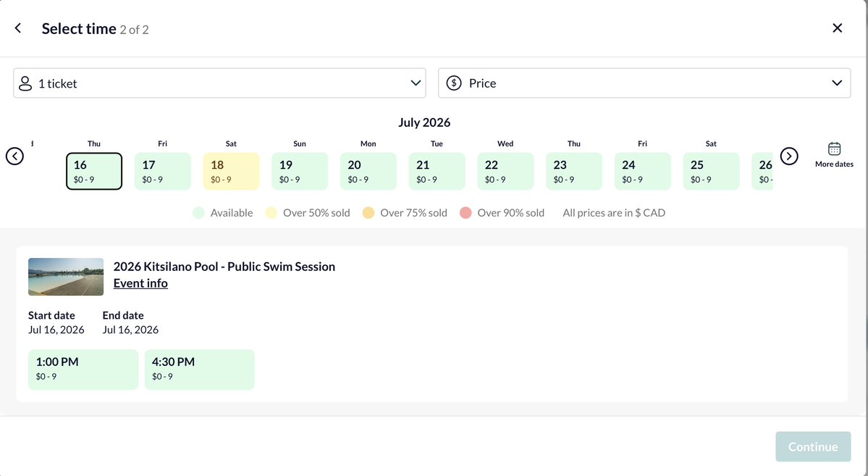Select Wednesday July 22 date

pos(505,171)
